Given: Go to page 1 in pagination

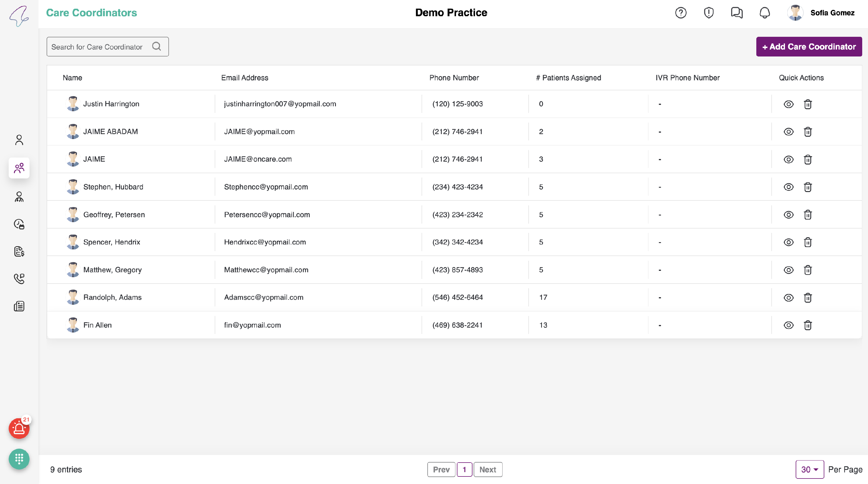Looking at the screenshot, I should (464, 470).
